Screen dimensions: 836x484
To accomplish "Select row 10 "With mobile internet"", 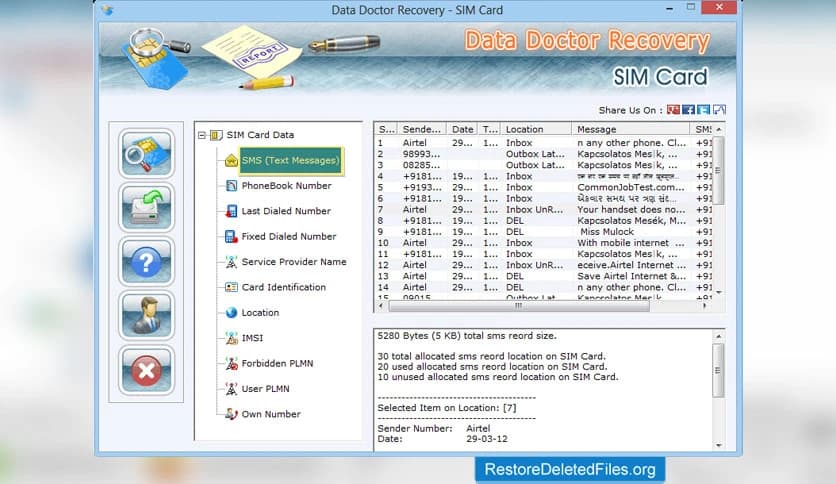I will [544, 243].
